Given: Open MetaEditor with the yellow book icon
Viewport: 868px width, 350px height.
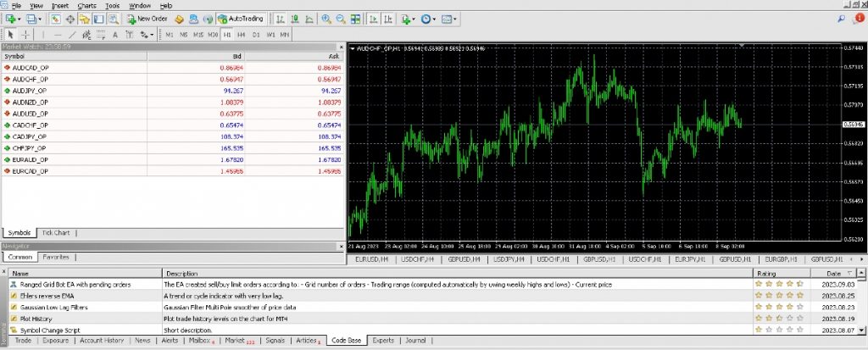Looking at the screenshot, I should point(179,19).
